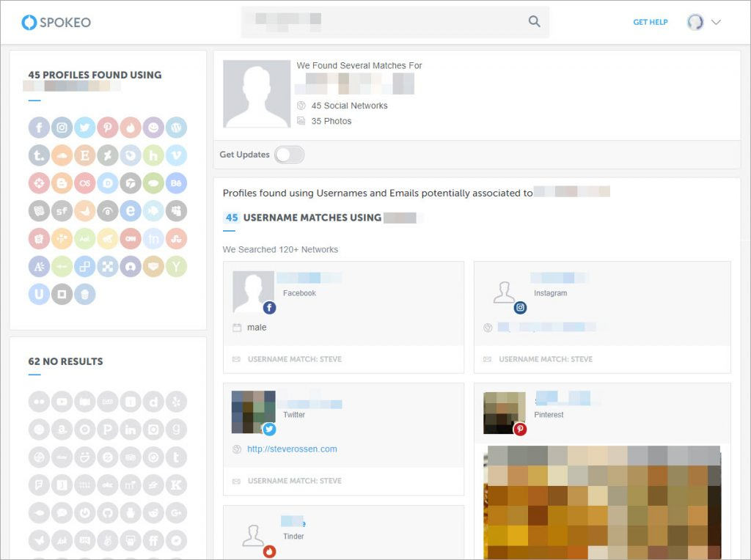Select the gray DeviantArt icon

pos(108,155)
